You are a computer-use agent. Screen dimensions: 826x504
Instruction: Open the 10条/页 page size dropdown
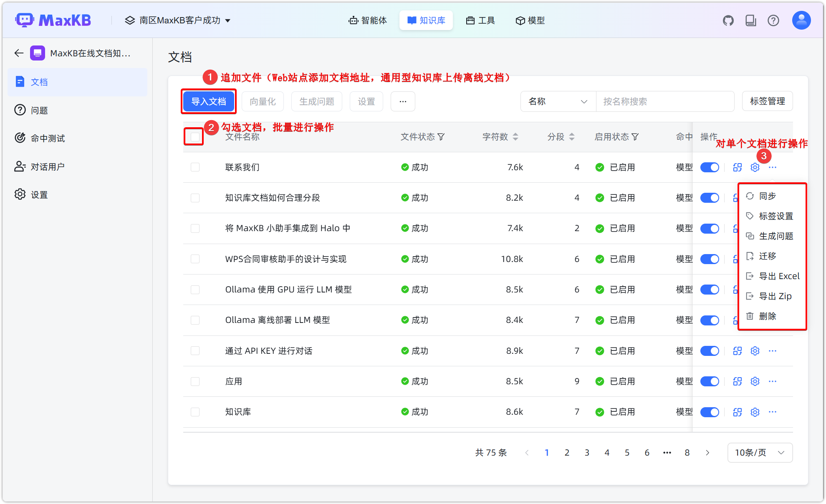click(759, 452)
